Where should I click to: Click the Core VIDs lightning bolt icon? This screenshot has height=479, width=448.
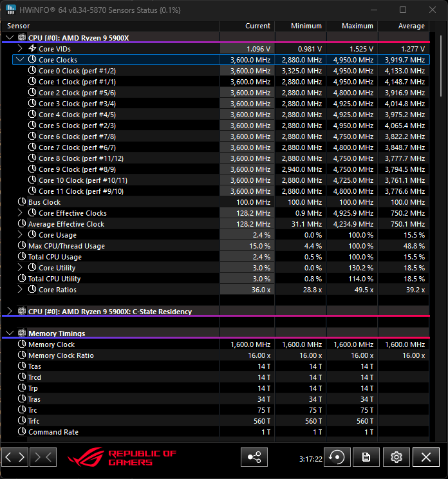32,48
